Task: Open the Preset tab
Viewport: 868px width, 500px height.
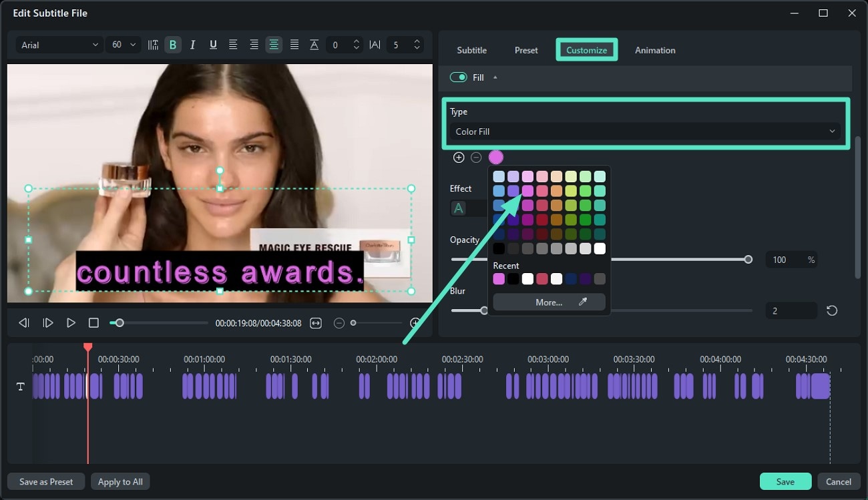Action: point(526,50)
